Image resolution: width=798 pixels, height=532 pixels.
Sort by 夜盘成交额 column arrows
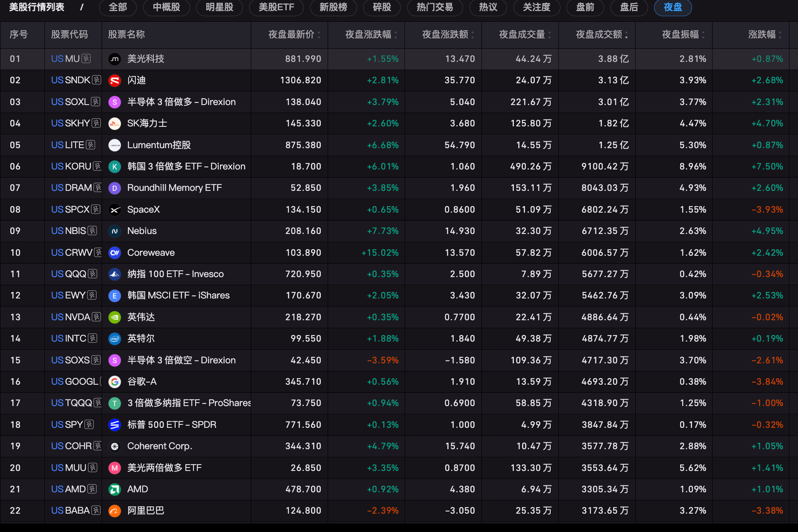pos(626,35)
